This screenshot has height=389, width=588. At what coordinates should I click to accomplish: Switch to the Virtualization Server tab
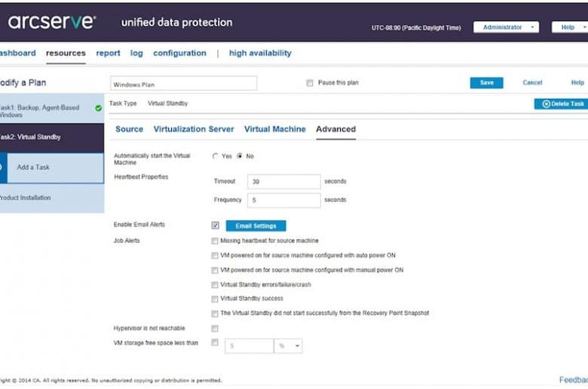pos(194,129)
